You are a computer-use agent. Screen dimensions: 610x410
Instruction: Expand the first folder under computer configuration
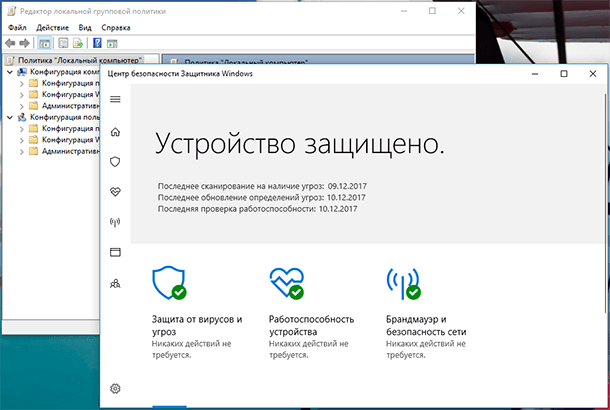(22, 84)
